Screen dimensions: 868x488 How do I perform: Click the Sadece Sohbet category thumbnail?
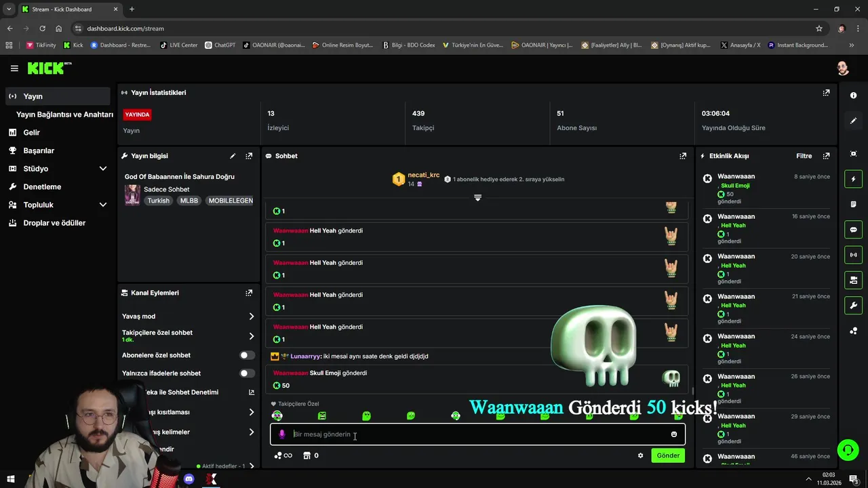click(x=132, y=195)
